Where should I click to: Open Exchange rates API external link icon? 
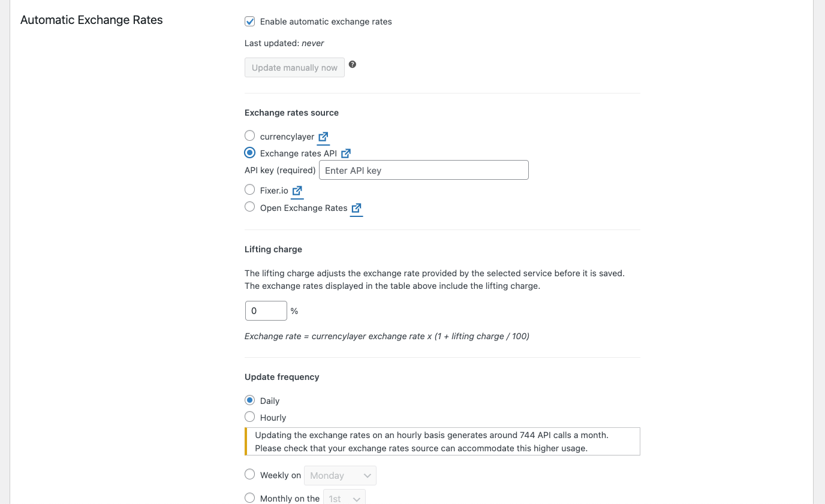pos(346,153)
